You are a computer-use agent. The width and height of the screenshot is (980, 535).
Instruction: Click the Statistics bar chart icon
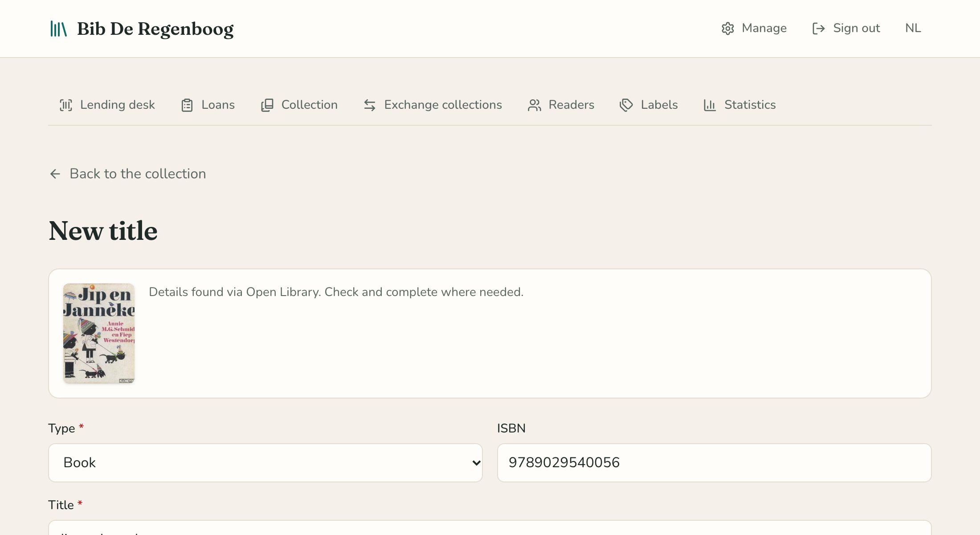pyautogui.click(x=710, y=105)
